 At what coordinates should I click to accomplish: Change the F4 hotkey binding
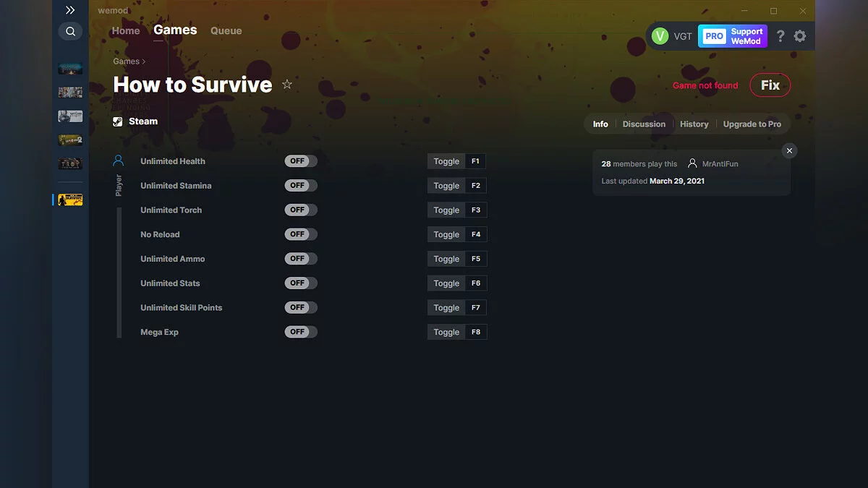click(x=476, y=234)
